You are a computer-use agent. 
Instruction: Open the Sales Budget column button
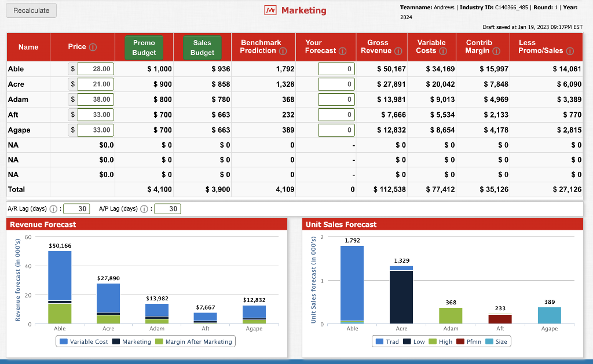point(202,47)
